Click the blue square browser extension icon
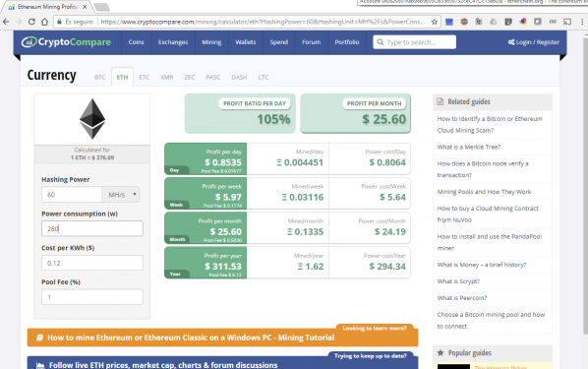Screen dimensions: 588x369 [449, 22]
